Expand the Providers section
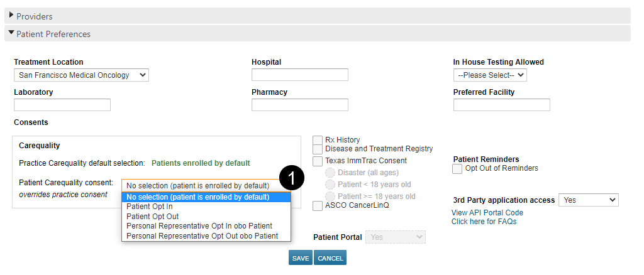 pos(35,16)
